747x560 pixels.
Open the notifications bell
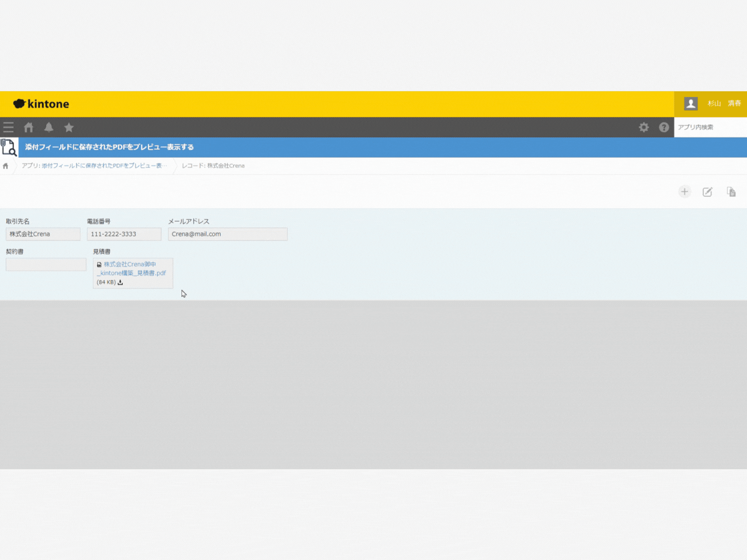coord(49,127)
